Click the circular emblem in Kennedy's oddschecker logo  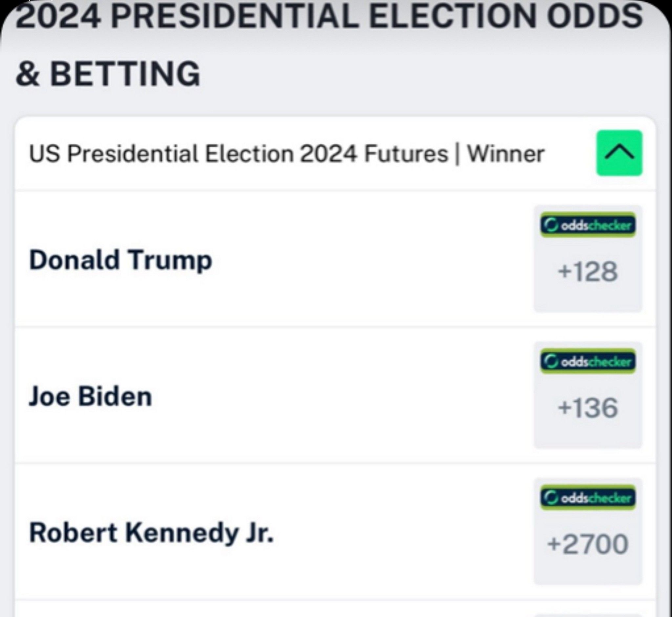pyautogui.click(x=550, y=498)
